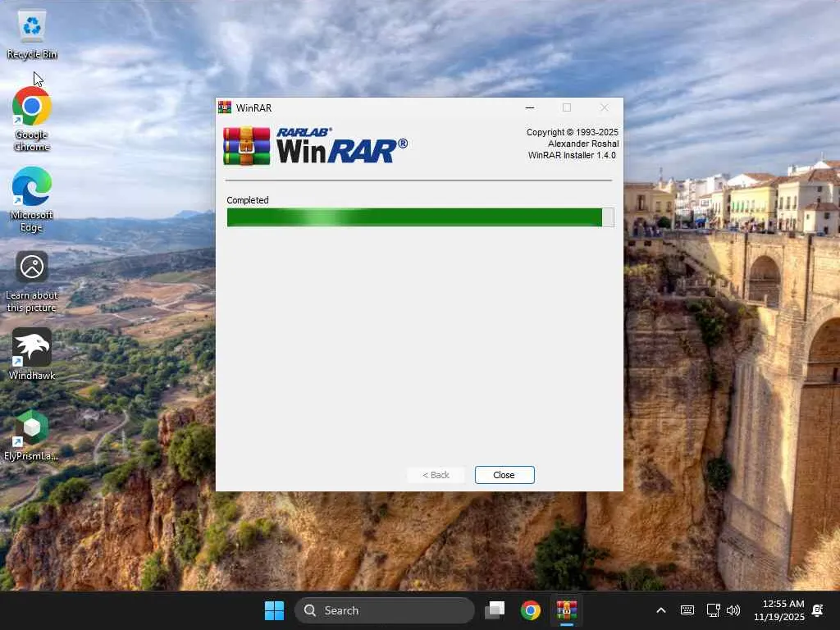Select the ElyPrismLauncher desktop shortcut
The height and width of the screenshot is (630, 840).
31,435
